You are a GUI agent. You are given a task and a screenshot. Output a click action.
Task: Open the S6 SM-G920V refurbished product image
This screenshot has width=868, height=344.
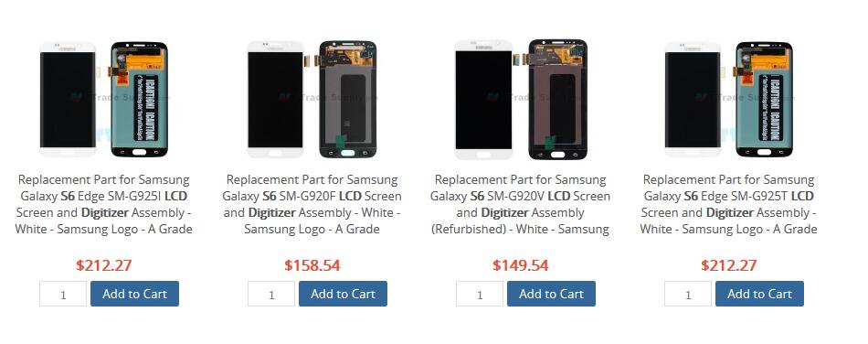[521, 99]
